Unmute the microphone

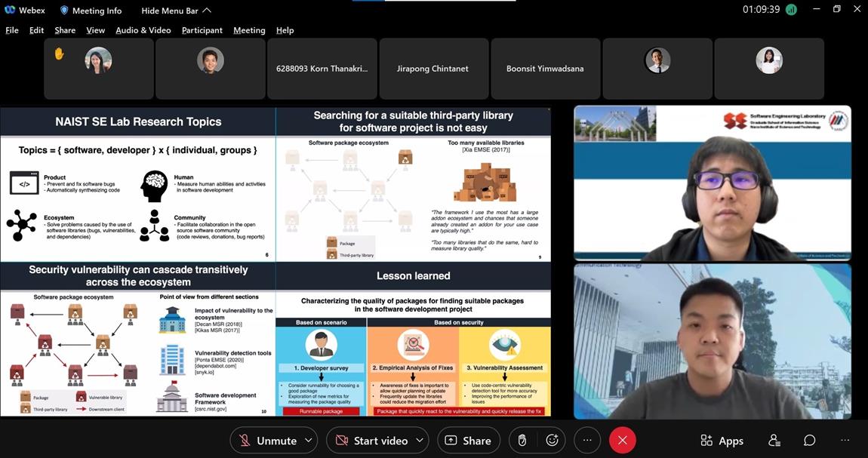pyautogui.click(x=268, y=441)
